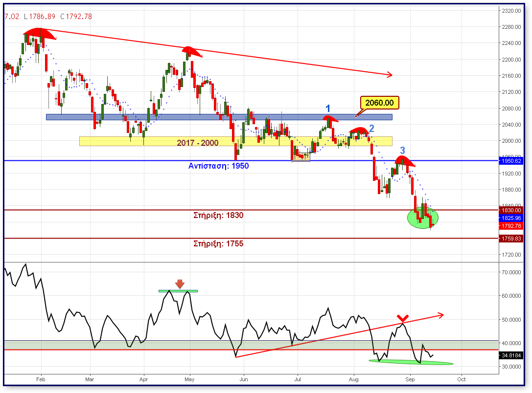
Task: Select the blue wave number 3 label
Action: pos(402,151)
